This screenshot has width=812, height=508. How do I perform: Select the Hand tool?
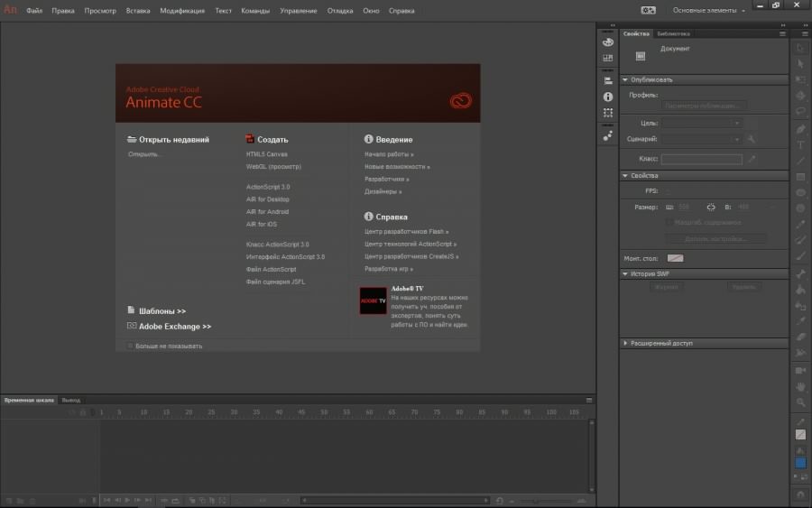pos(800,386)
